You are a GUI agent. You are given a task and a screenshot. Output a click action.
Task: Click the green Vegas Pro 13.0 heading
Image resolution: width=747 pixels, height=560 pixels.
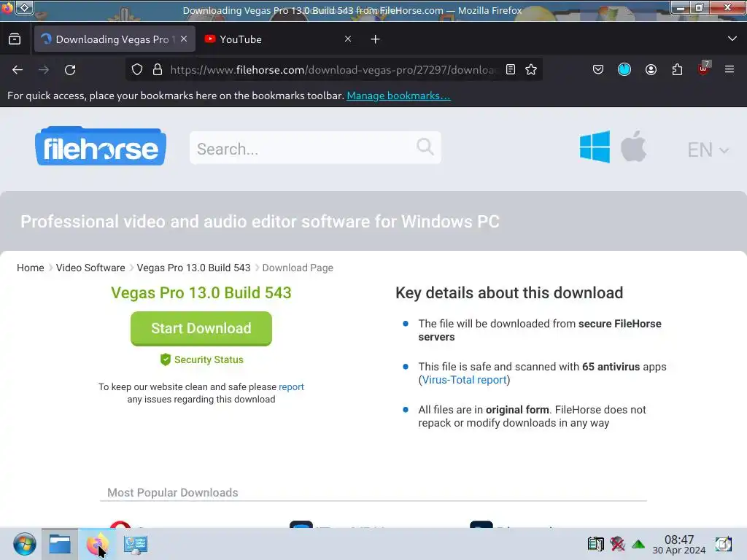(201, 292)
